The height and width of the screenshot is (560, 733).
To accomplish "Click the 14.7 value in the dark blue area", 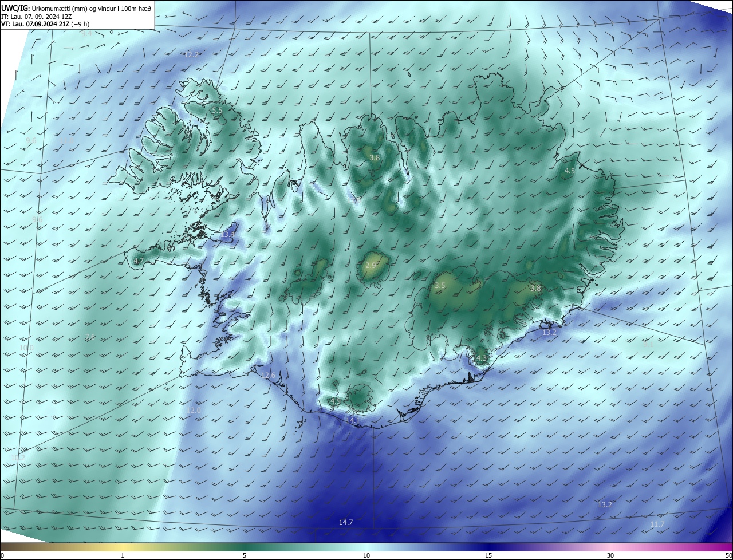I will tap(346, 523).
